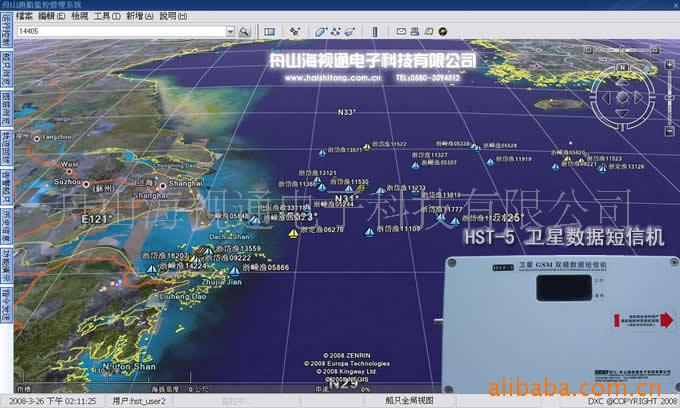Click the vertical zoom slider handle
This screenshot has width=680, height=408.
pyautogui.click(x=669, y=98)
